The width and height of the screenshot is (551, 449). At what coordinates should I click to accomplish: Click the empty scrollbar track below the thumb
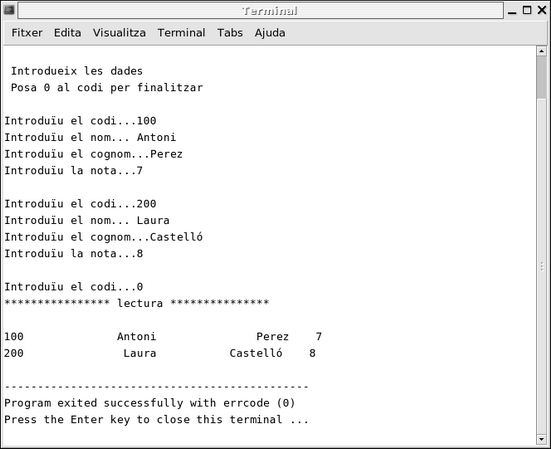point(542,266)
